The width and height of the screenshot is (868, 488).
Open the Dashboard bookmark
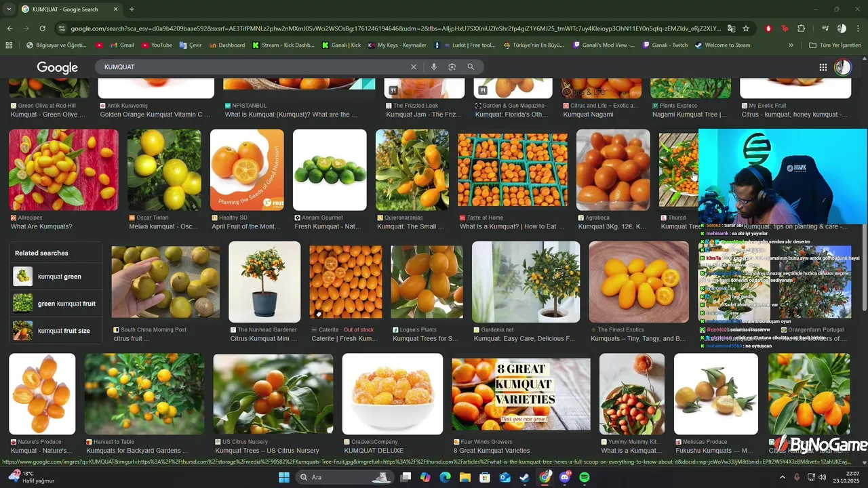(x=227, y=45)
